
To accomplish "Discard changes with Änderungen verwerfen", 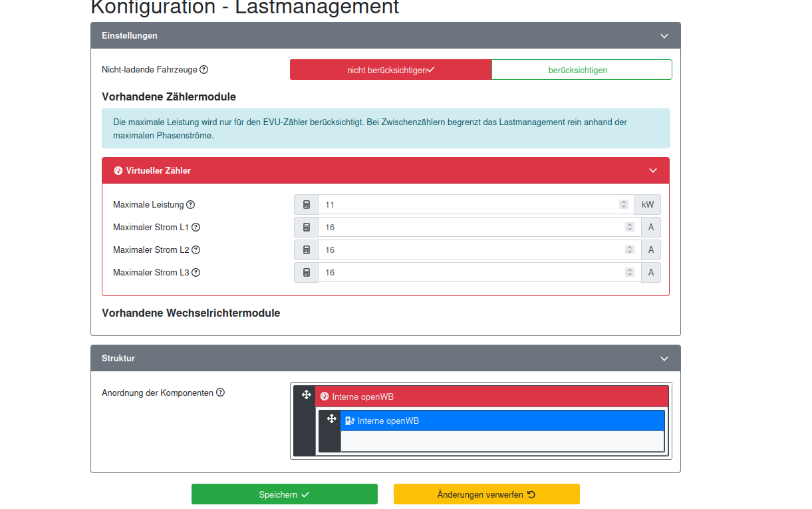I will (x=487, y=494).
